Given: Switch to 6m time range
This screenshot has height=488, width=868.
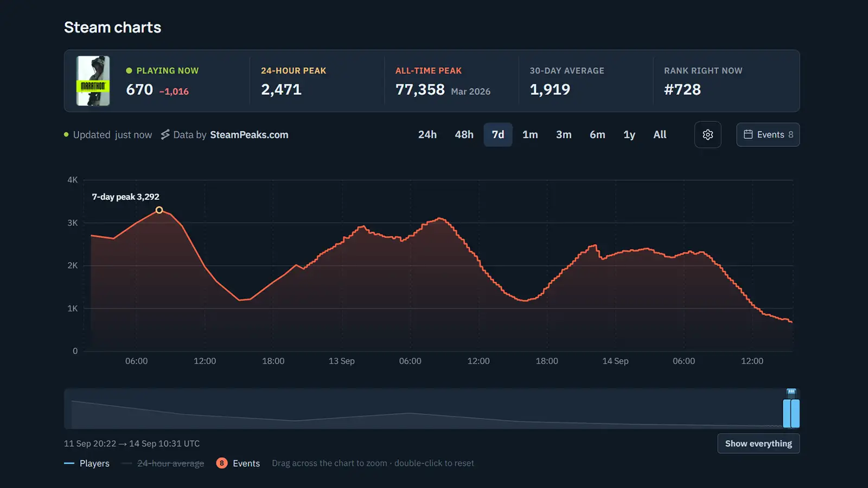Looking at the screenshot, I should [597, 134].
